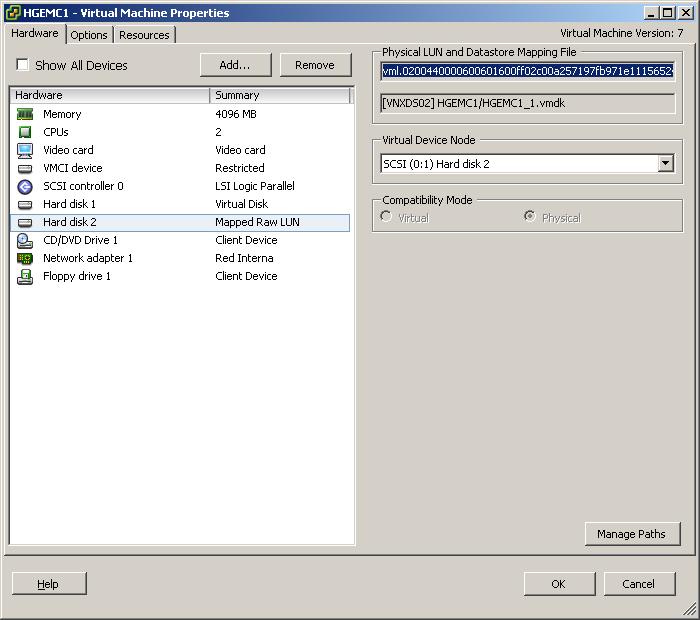Click the Virtual Disk summary value
Screen dimensions: 700x620
click(x=242, y=204)
